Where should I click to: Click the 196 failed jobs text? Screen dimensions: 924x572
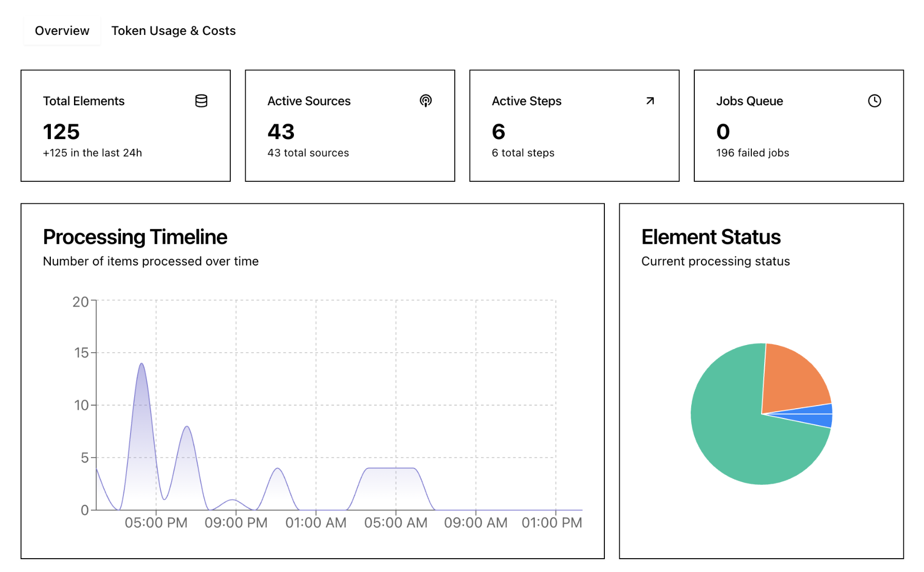pyautogui.click(x=752, y=153)
